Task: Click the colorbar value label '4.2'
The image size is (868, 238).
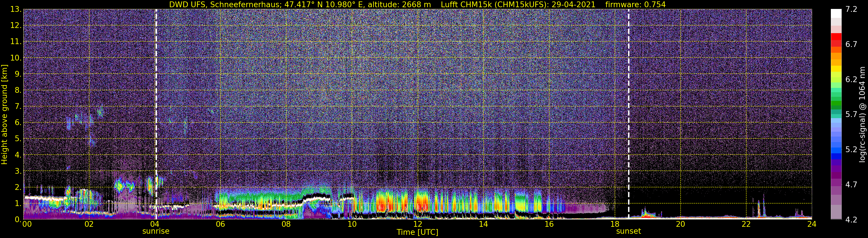Action: pos(851,220)
